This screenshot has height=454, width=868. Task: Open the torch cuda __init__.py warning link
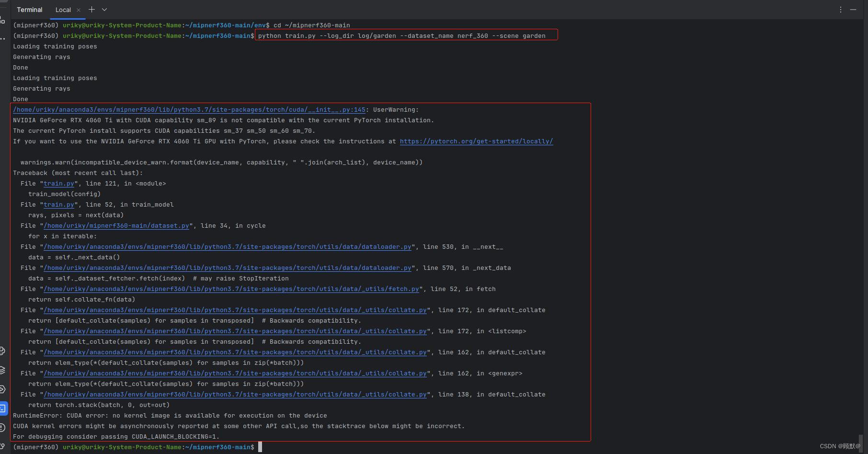[189, 109]
